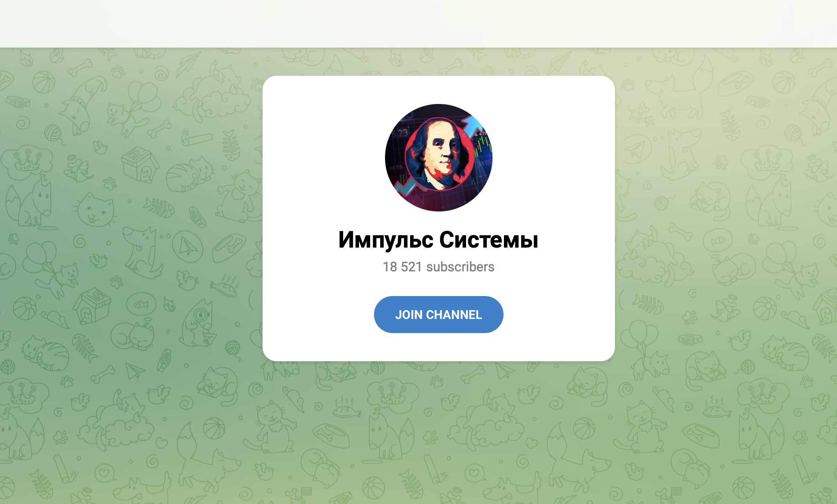Click the number 18 521
The image size is (837, 504).
coord(402,267)
